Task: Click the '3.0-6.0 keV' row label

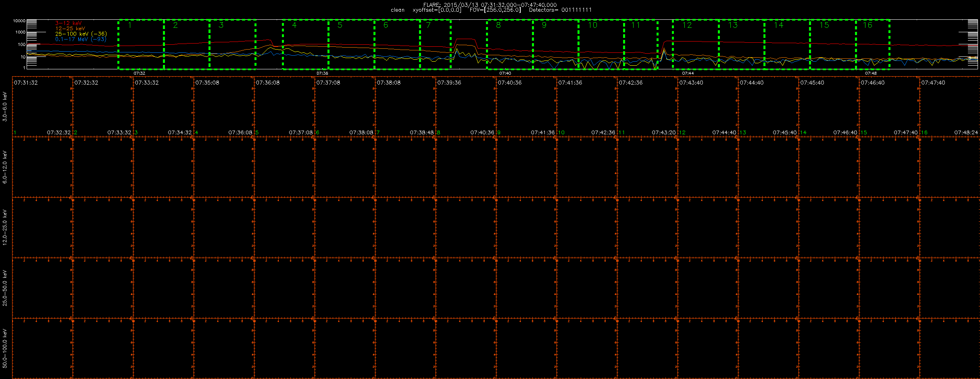Action: [5, 106]
